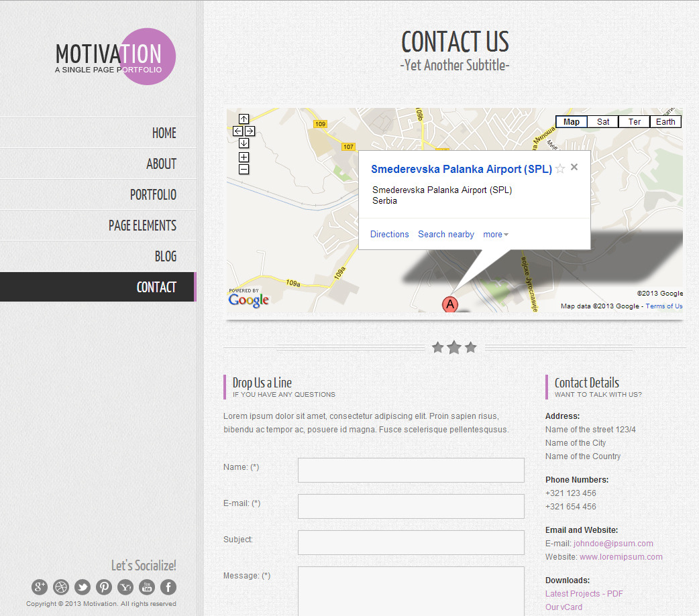This screenshot has width=699, height=616.
Task: Select the Pinterest social icon
Action: coord(104,587)
